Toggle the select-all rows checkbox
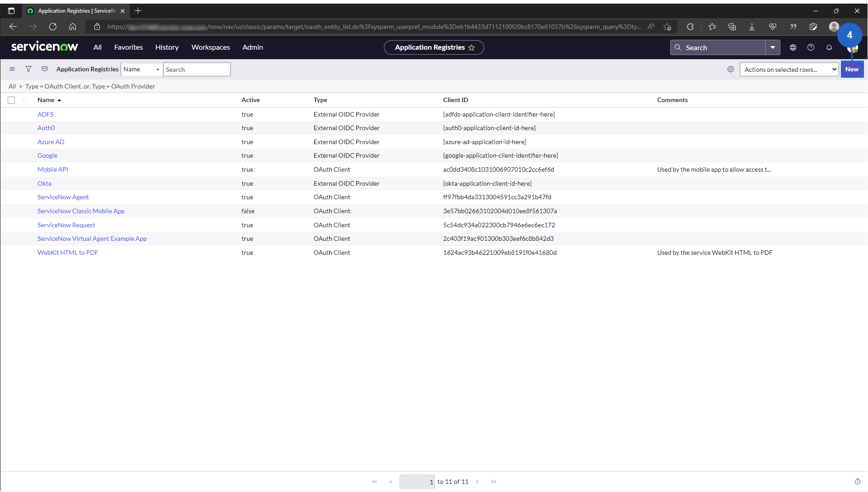868x492 pixels. pyautogui.click(x=11, y=100)
